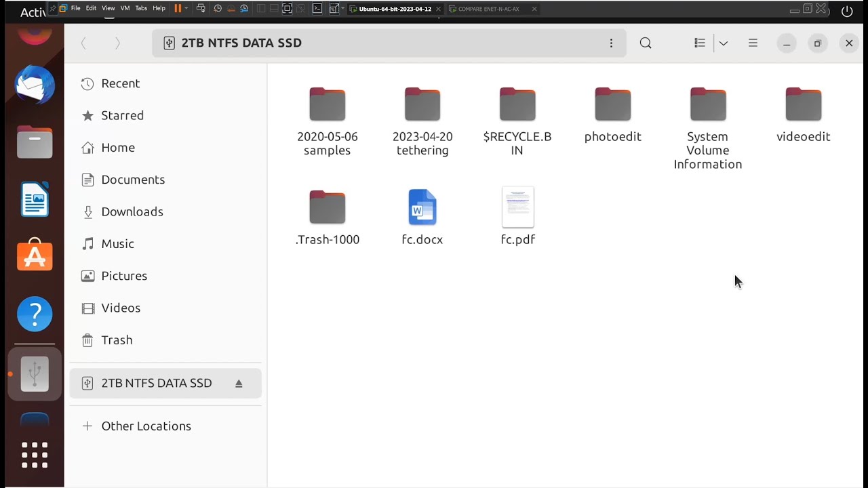
Task: Switch to list view icon
Action: click(x=700, y=43)
